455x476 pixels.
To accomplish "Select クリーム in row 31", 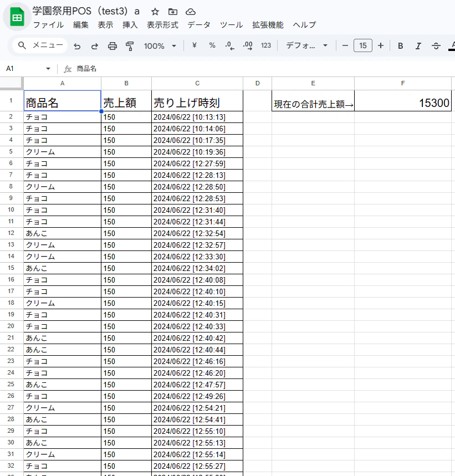I will point(62,454).
